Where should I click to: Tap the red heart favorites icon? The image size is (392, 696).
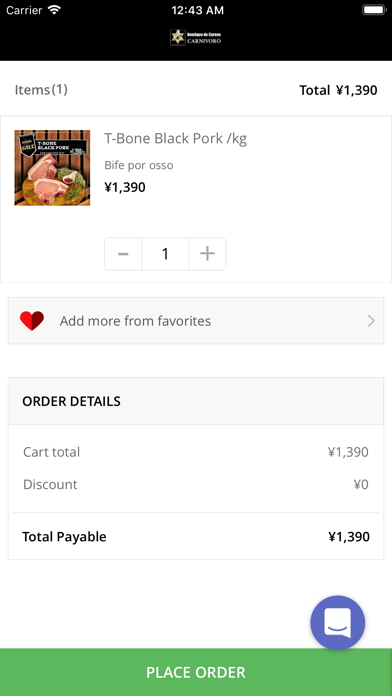tap(32, 320)
